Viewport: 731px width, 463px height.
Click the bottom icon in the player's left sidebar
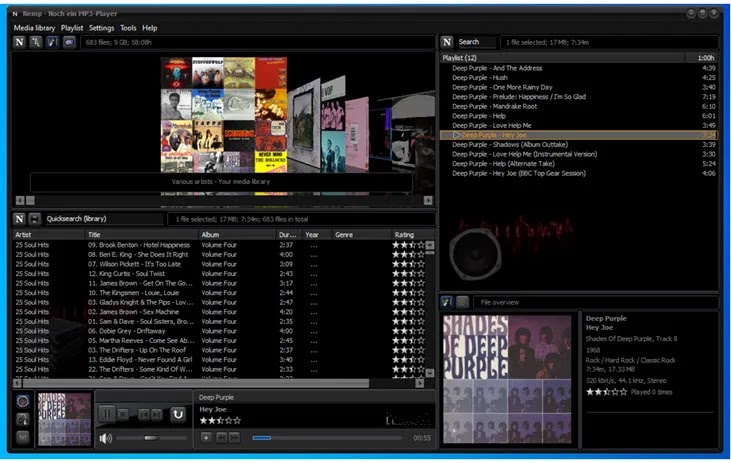(x=22, y=437)
